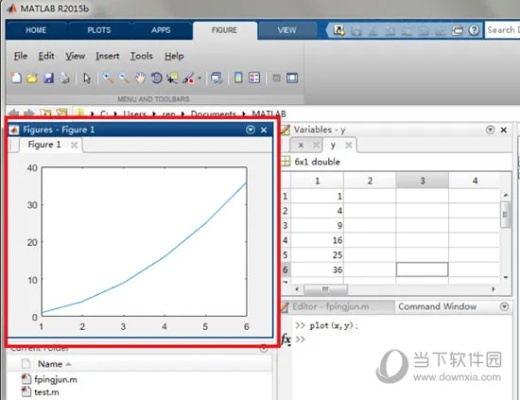520x400 pixels.
Task: Click the MATLAB folder in address path
Action: 269,114
